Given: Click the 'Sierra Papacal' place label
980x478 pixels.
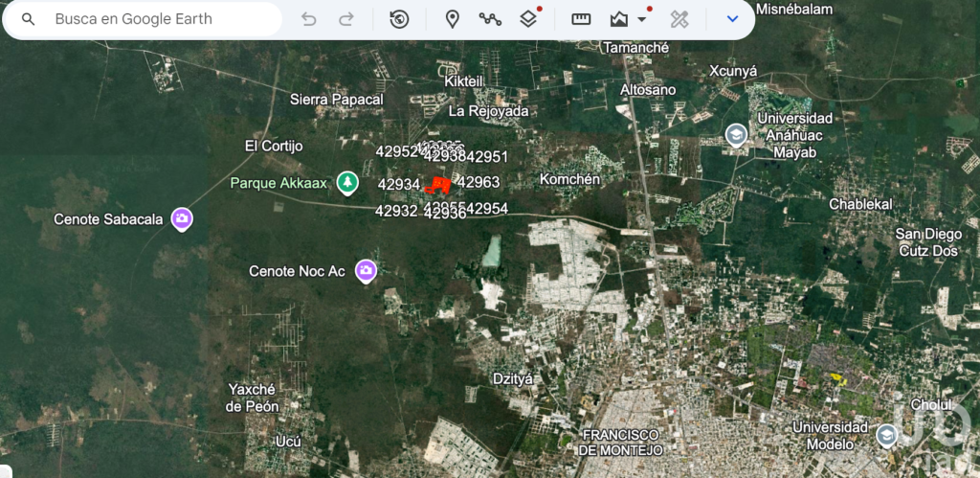Looking at the screenshot, I should coord(337,100).
